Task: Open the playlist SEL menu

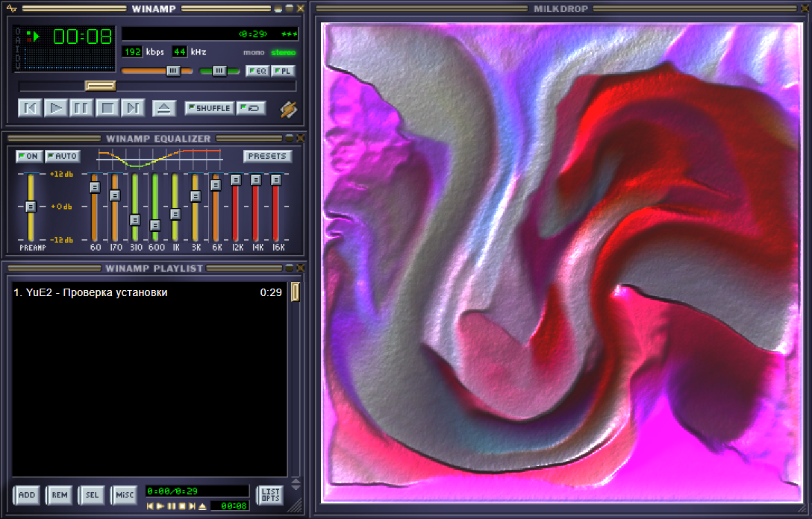Action: tap(92, 495)
